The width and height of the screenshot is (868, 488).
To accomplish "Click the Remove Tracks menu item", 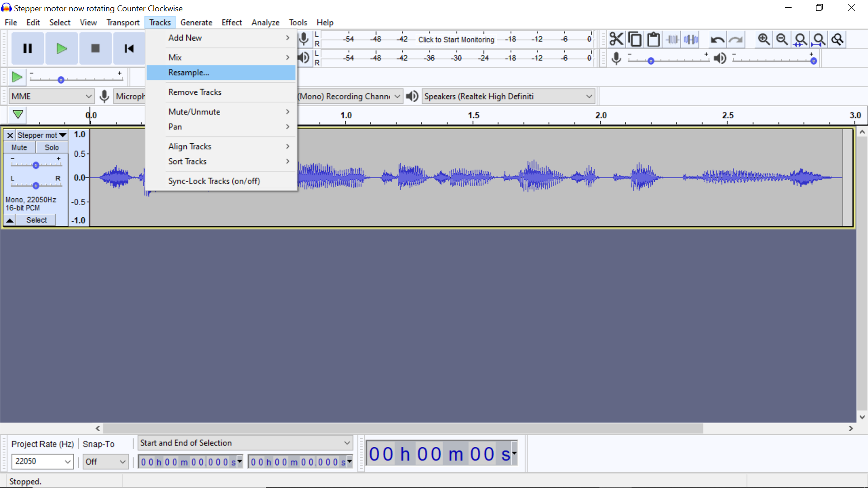I will point(194,92).
